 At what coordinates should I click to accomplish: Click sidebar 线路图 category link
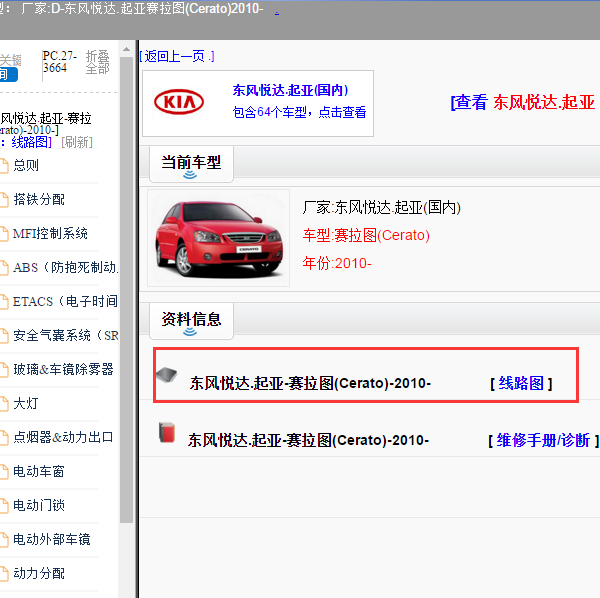coord(29,142)
